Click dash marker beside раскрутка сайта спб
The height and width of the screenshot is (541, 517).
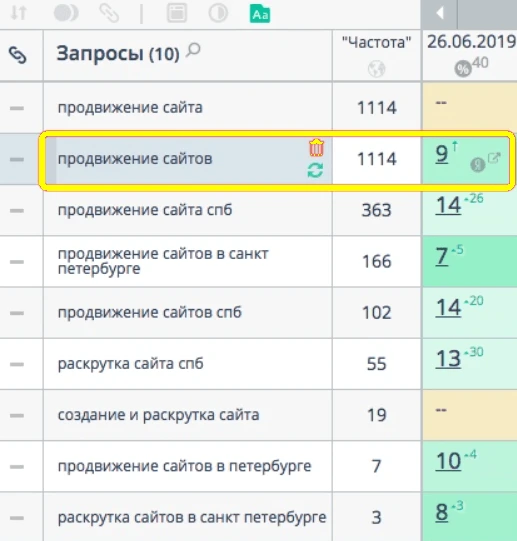(x=17, y=364)
